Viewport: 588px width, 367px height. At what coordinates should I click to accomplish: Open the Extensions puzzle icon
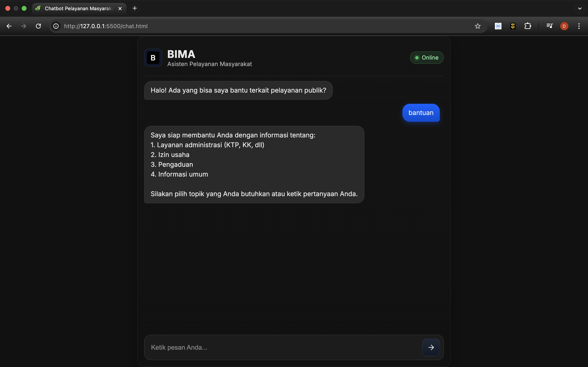(528, 26)
